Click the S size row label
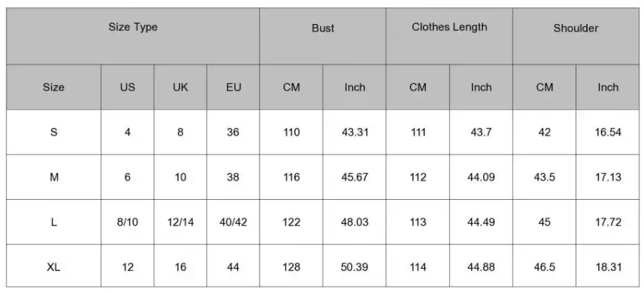Screen dimensions: 644x293 [54, 132]
